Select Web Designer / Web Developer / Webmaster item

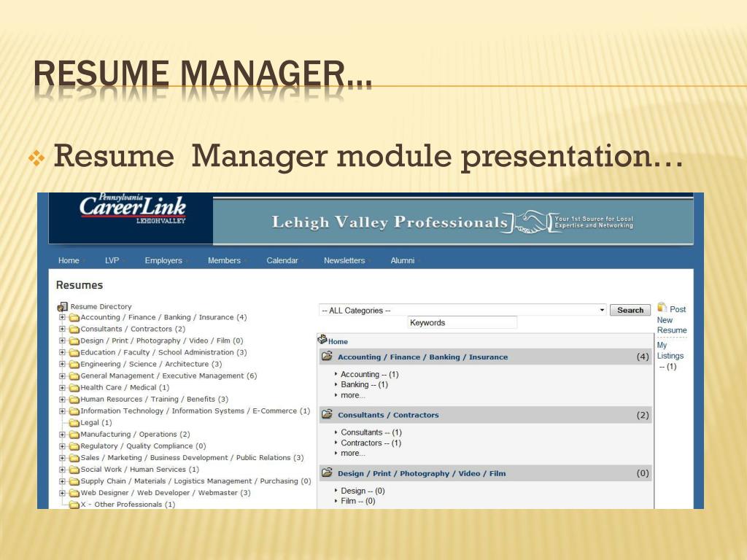[x=166, y=493]
